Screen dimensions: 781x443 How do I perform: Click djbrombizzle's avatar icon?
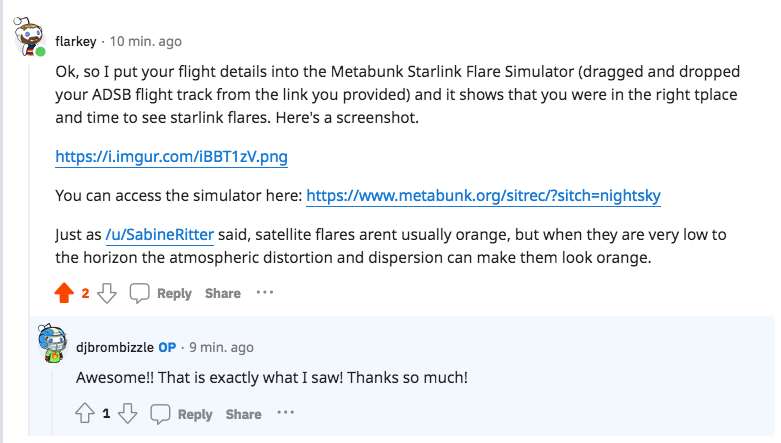(52, 344)
